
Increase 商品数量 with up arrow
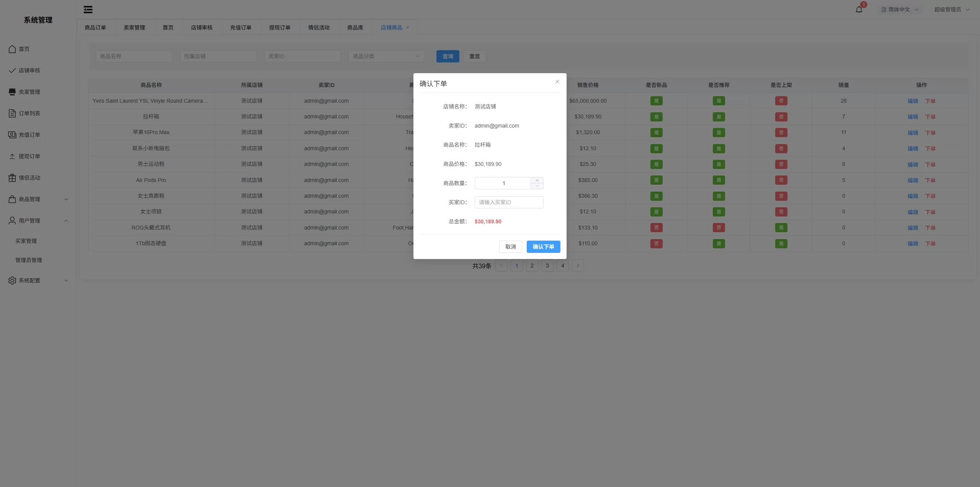537,180
